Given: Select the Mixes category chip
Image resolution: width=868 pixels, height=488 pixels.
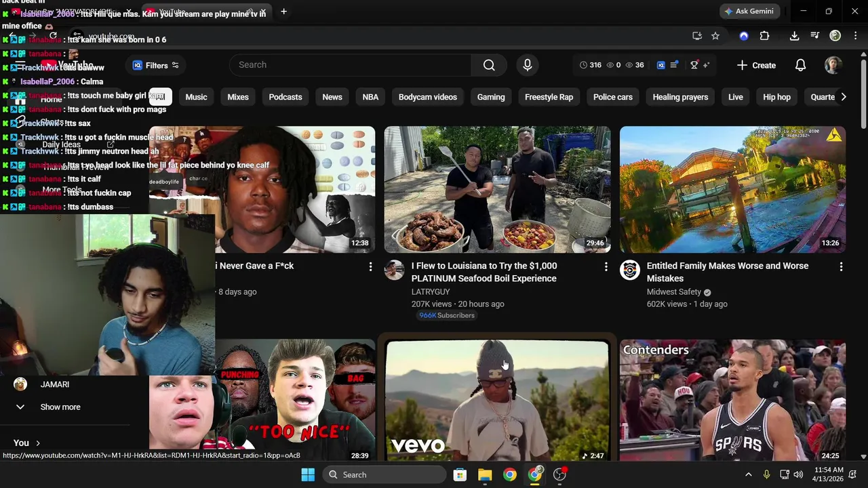Looking at the screenshot, I should (238, 97).
